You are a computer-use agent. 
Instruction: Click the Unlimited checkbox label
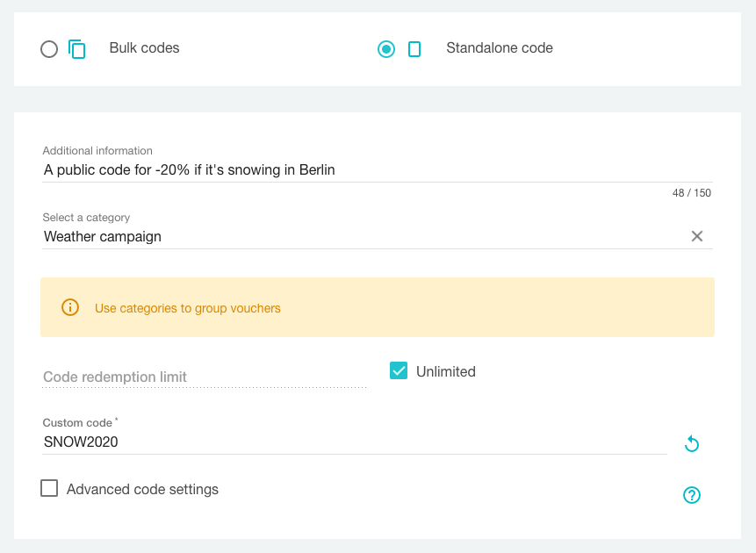[x=446, y=371]
